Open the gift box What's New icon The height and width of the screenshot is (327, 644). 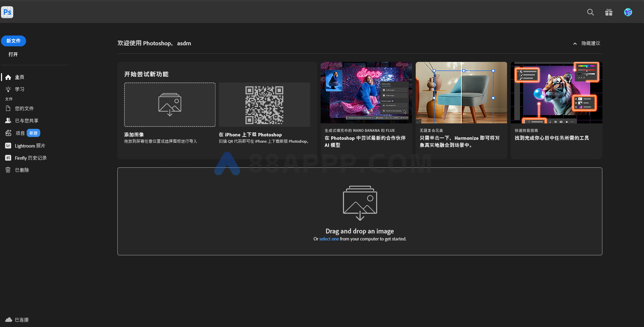pyautogui.click(x=608, y=13)
